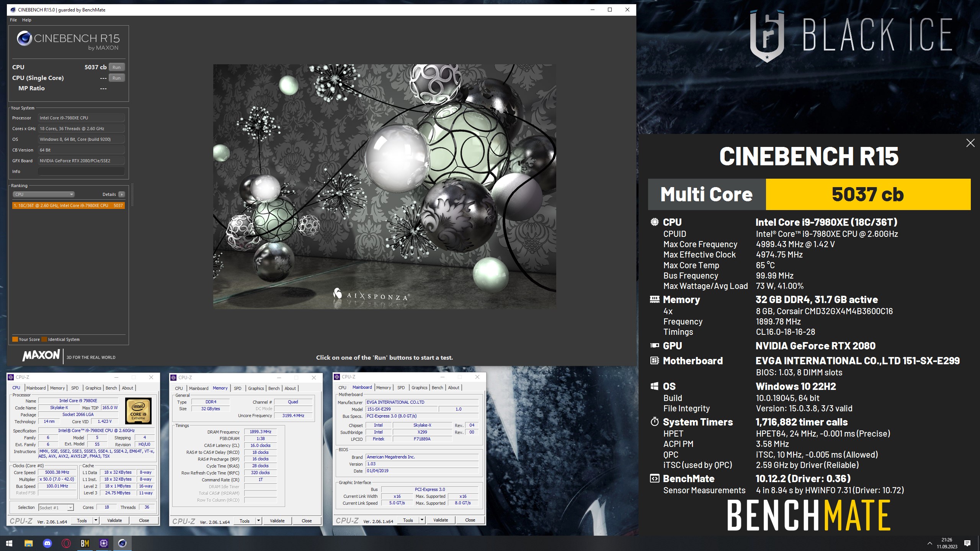Run the CPU multi-core test
The width and height of the screenshot is (980, 551).
(x=116, y=67)
